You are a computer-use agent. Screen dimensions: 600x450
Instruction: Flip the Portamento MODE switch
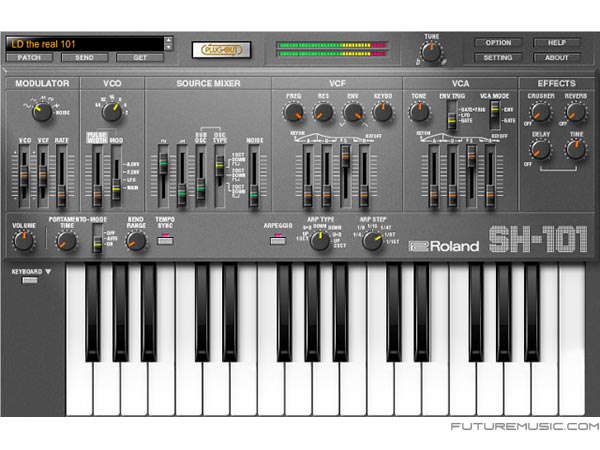click(98, 239)
